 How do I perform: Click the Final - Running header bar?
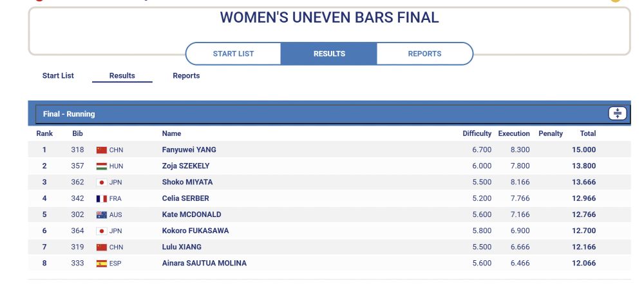click(329, 113)
